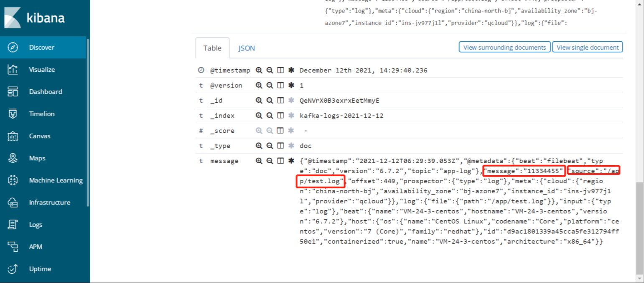Image resolution: width=644 pixels, height=283 pixels.
Task: Click the _score field name
Action: (x=222, y=131)
